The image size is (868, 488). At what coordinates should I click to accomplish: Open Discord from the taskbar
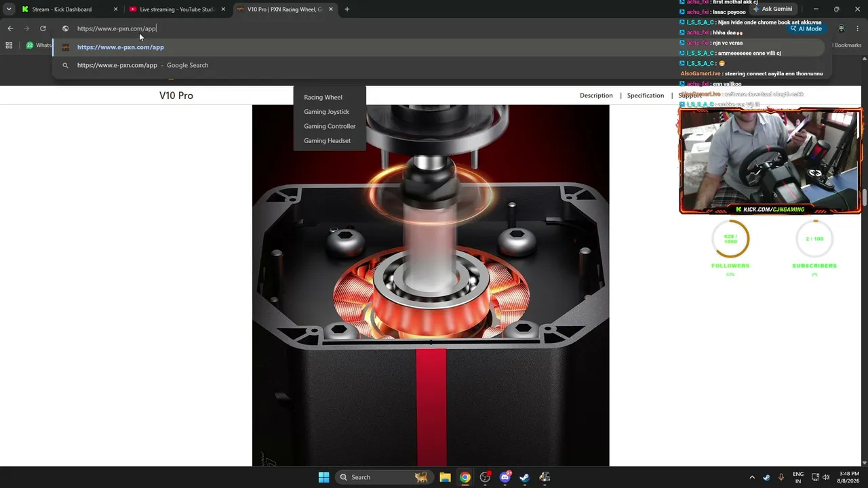[x=505, y=477]
